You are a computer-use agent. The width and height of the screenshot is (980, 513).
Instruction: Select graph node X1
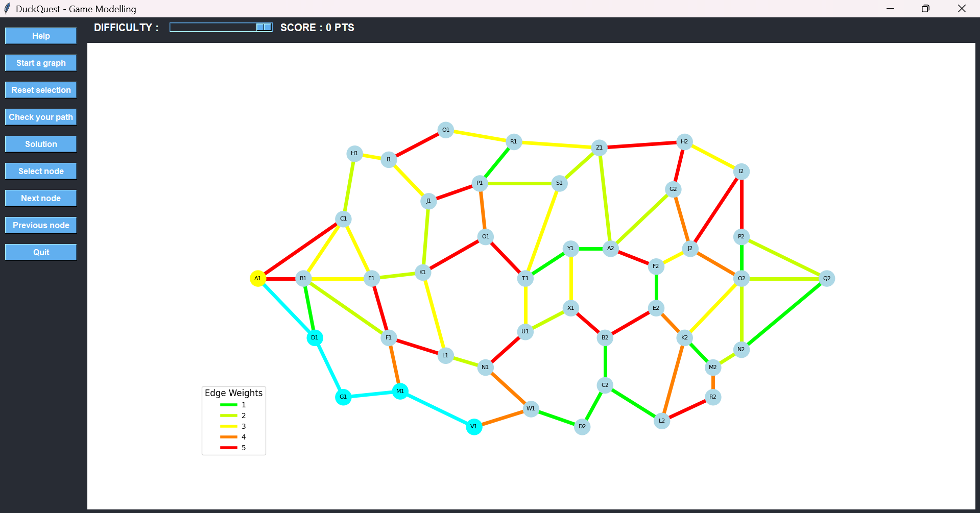570,308
